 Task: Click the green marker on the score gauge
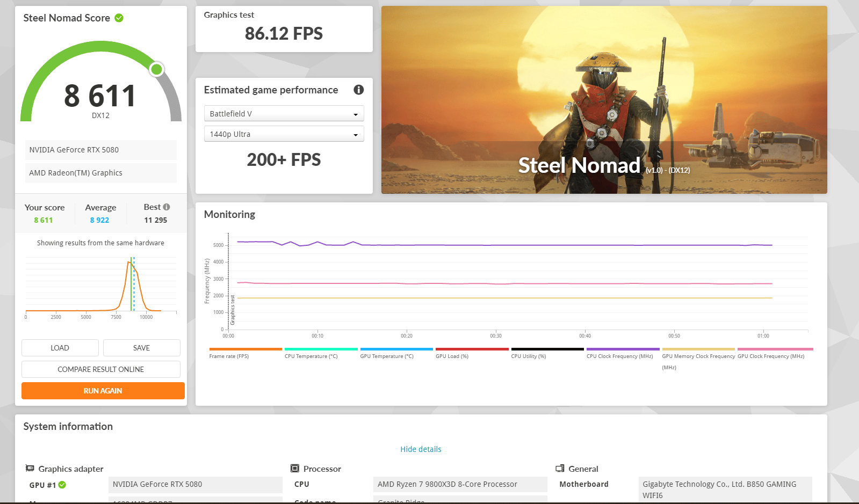tap(156, 69)
